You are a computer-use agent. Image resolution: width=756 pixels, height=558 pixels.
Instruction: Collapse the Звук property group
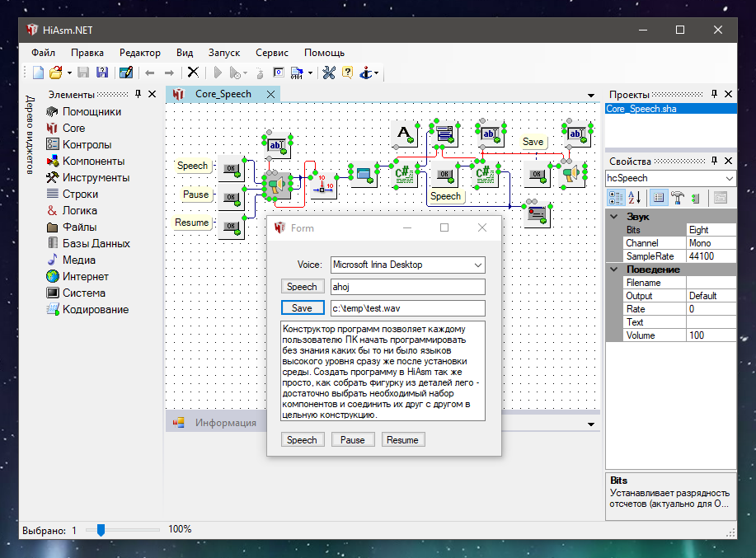click(613, 217)
